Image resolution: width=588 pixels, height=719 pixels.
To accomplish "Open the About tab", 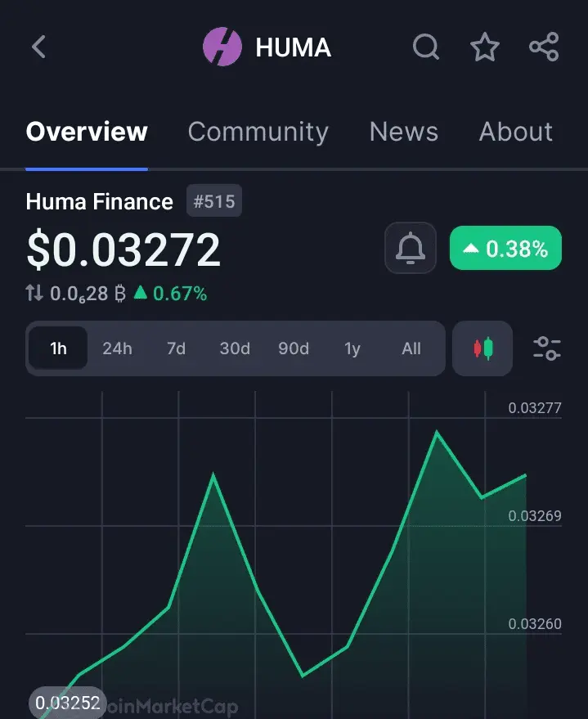I will tap(515, 132).
